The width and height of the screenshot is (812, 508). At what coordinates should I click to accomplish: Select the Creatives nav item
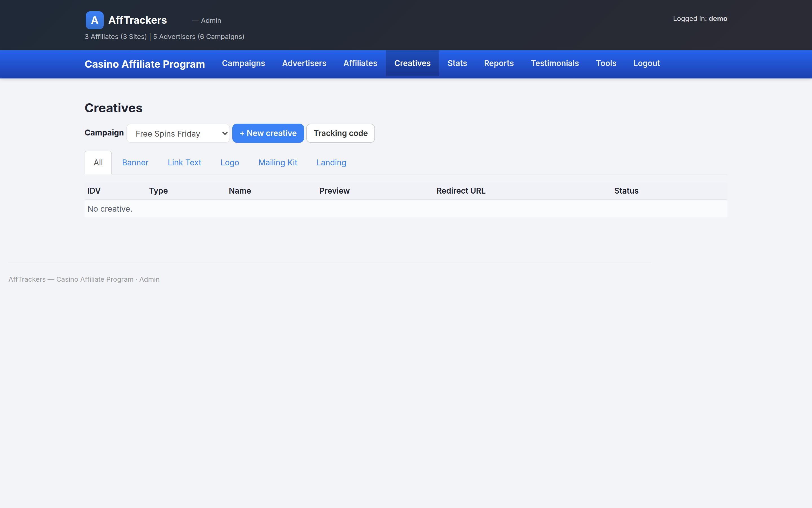click(412, 63)
